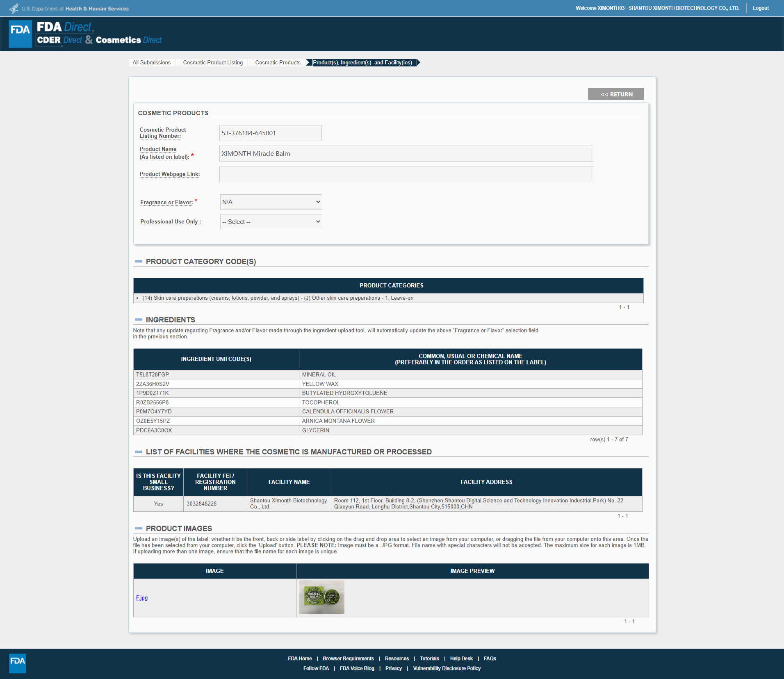Click UNII code R0ZB2556P8

pyautogui.click(x=153, y=403)
